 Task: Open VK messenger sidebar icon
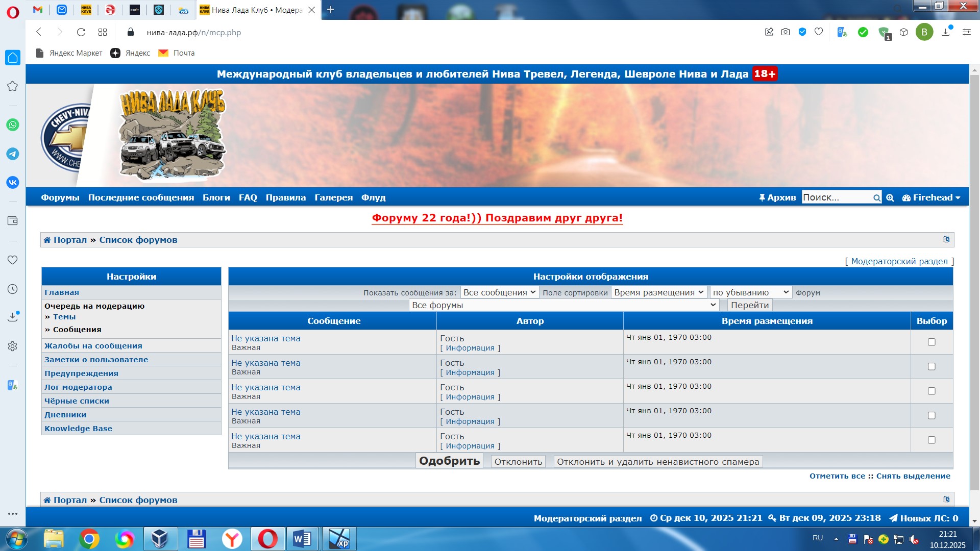(x=13, y=182)
